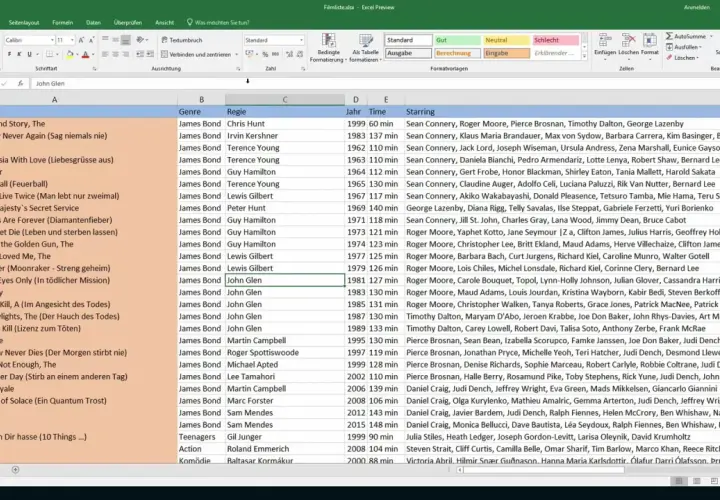The image size is (720, 500).
Task: Toggle underline formatting (U)
Action: pyautogui.click(x=29, y=54)
